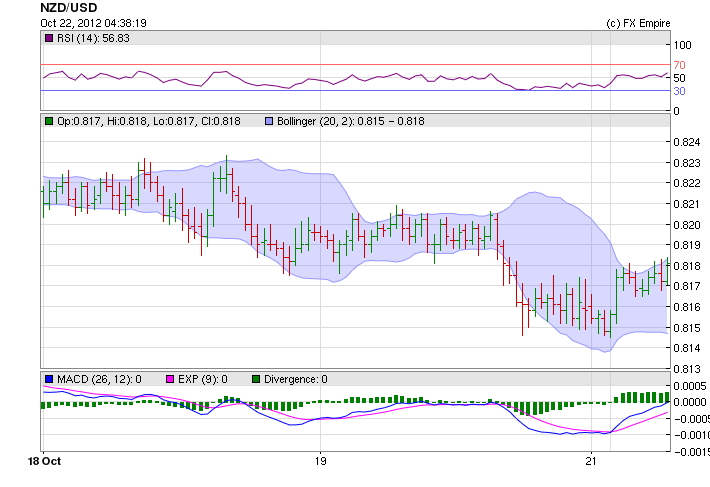Click the 50 RSI axis label
The height and width of the screenshot is (487, 710).
pyautogui.click(x=679, y=78)
